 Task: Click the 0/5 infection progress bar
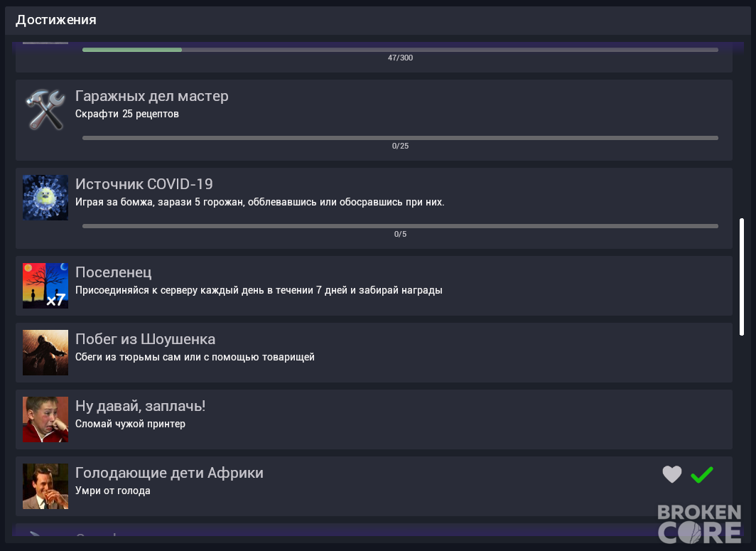point(400,226)
